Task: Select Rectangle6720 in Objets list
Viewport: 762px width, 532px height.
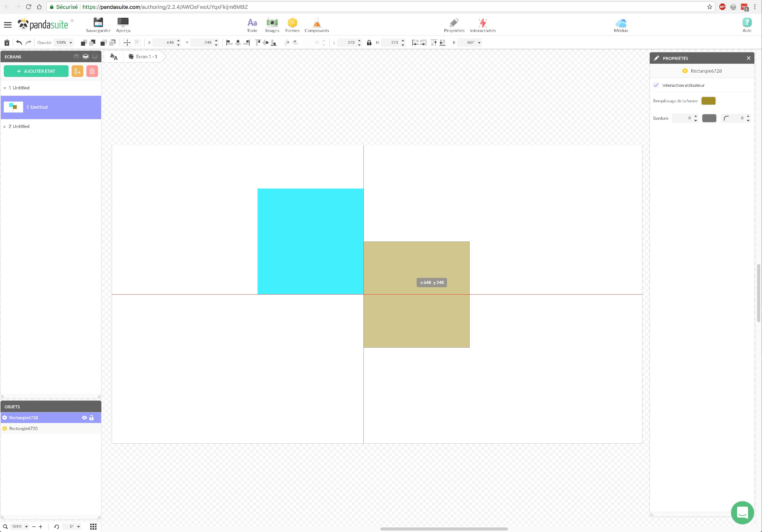Action: tap(23, 428)
